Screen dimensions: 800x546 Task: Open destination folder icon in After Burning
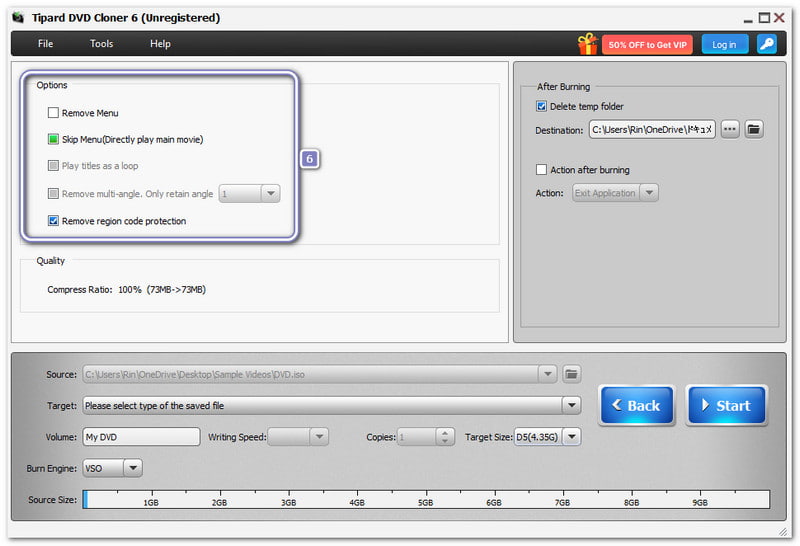pos(754,129)
